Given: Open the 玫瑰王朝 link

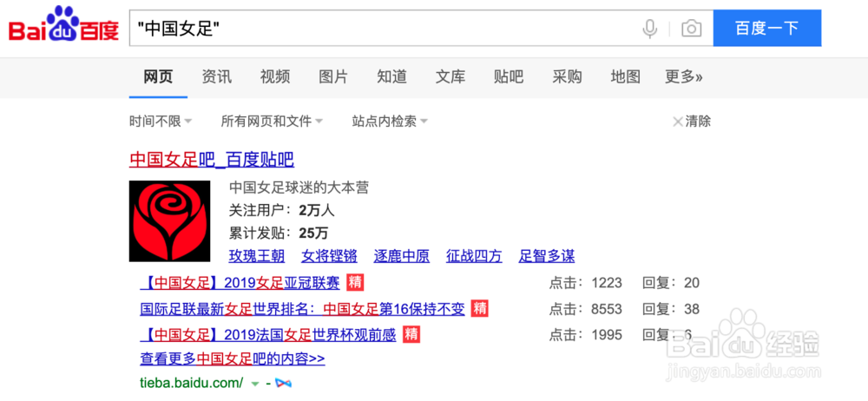Looking at the screenshot, I should [257, 256].
